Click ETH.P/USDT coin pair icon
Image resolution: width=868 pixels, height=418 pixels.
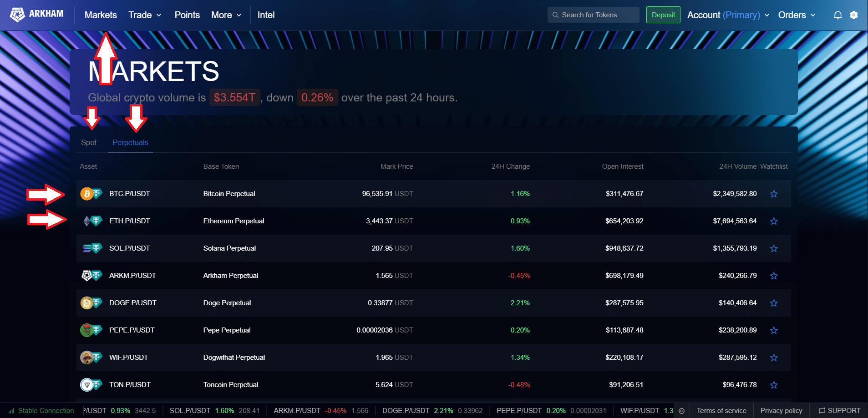[91, 221]
